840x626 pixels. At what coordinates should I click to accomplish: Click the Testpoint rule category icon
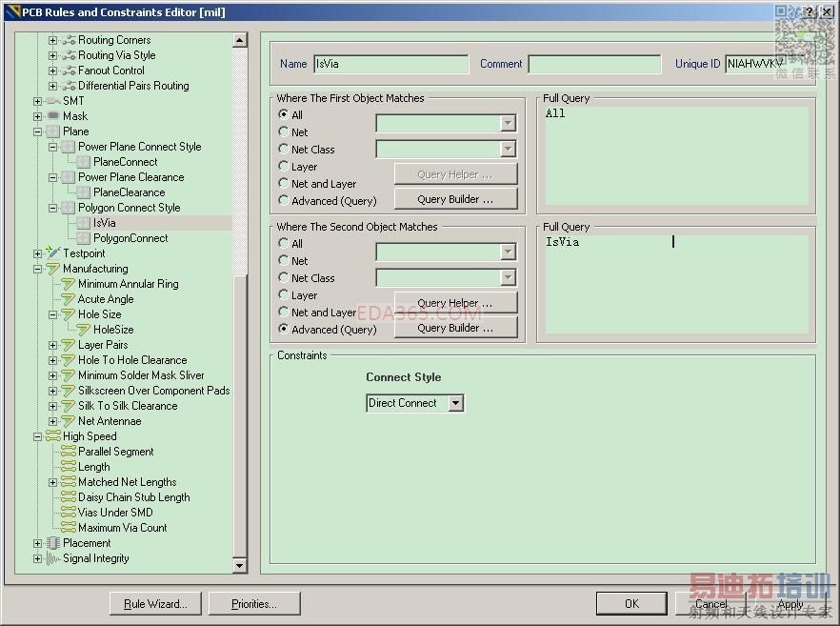(x=52, y=253)
